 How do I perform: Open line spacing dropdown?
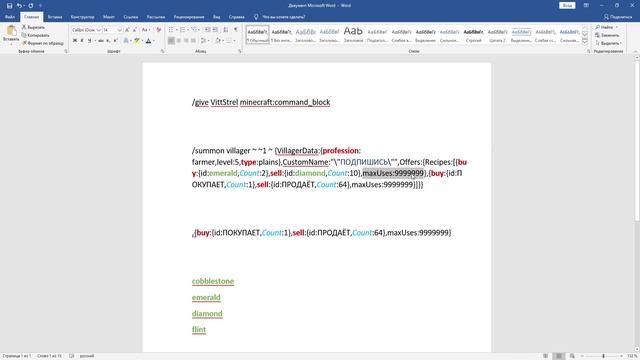(x=205, y=41)
